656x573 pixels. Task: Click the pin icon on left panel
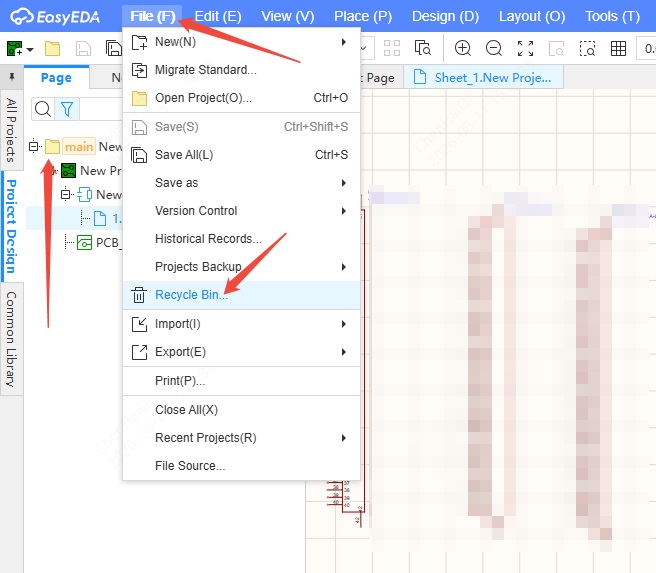(x=12, y=77)
